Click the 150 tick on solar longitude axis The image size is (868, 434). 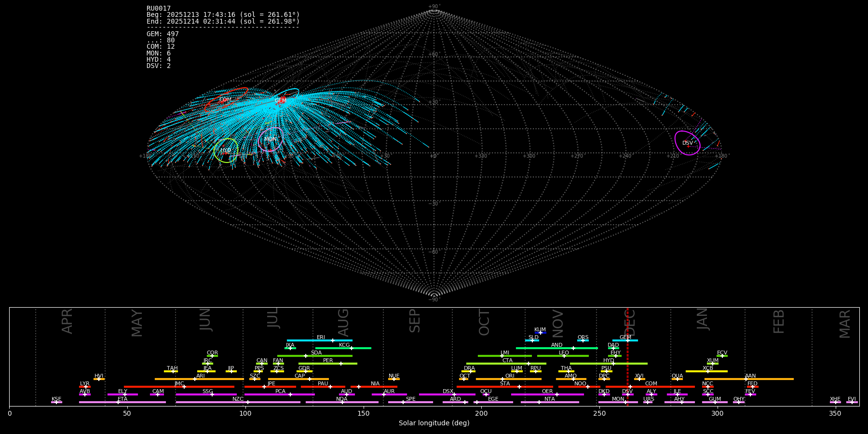click(364, 413)
